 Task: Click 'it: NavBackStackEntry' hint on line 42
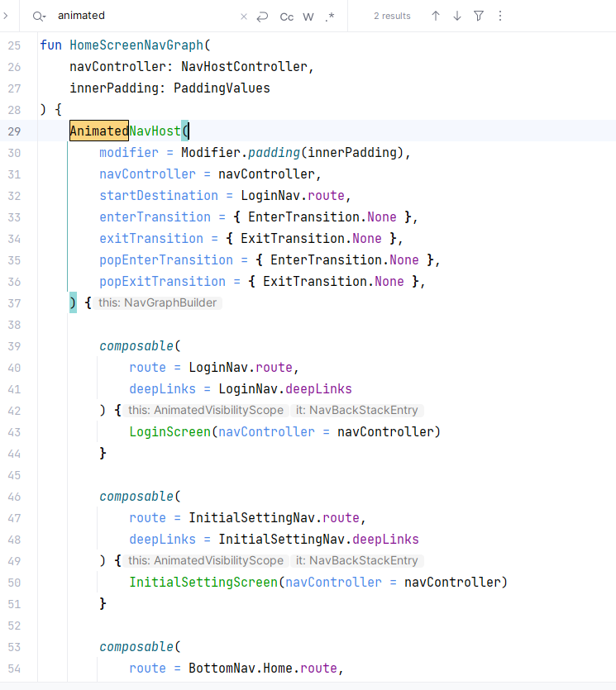(356, 410)
